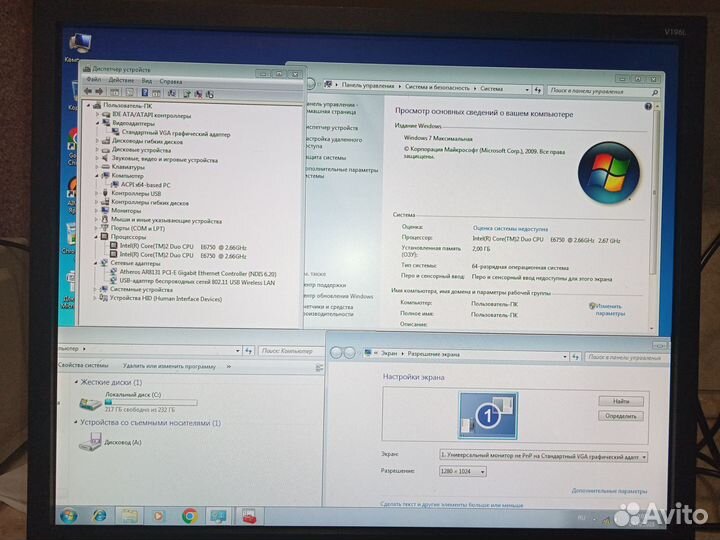
Task: Click floppy Дисковод (A:) drive icon
Action: coord(90,442)
